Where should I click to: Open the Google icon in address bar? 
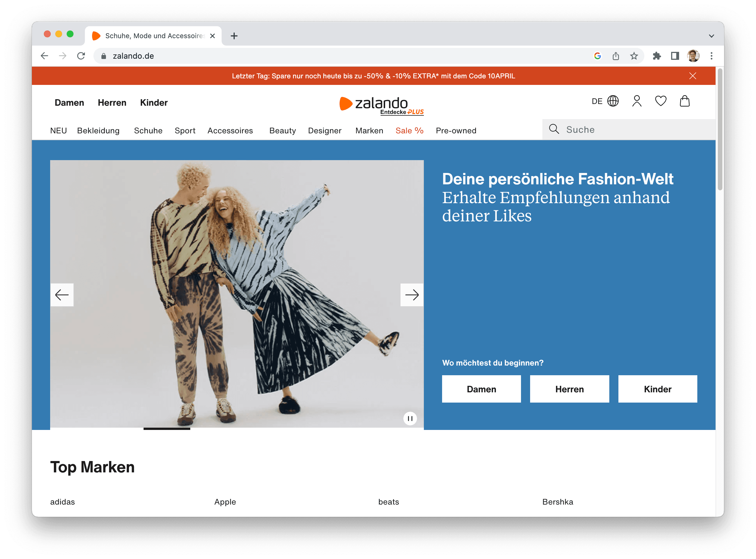pyautogui.click(x=597, y=56)
